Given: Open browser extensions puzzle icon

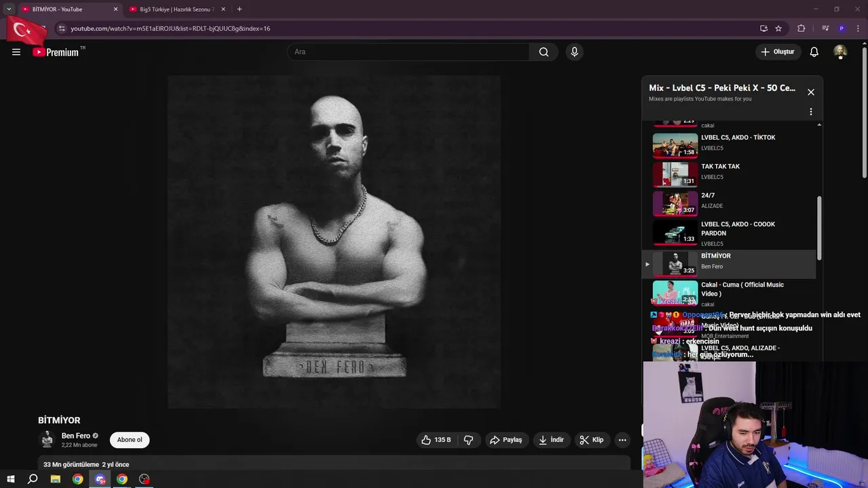Looking at the screenshot, I should pos(801,28).
